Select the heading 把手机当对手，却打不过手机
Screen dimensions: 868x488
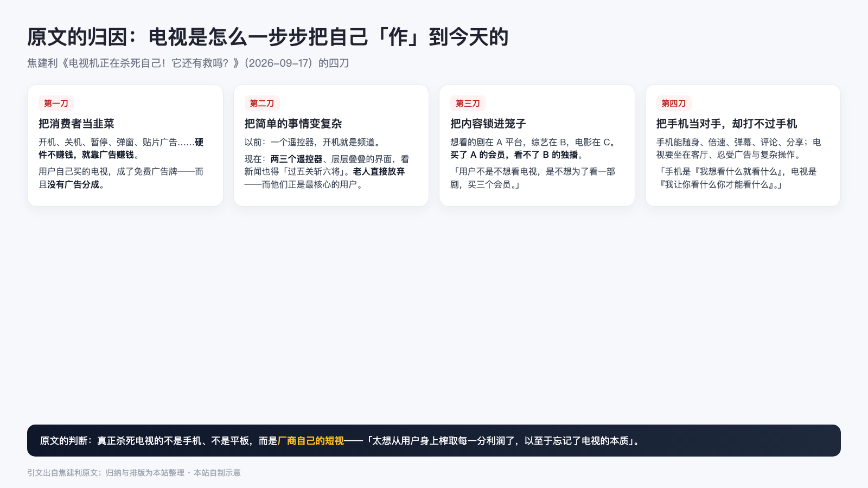[x=727, y=124]
